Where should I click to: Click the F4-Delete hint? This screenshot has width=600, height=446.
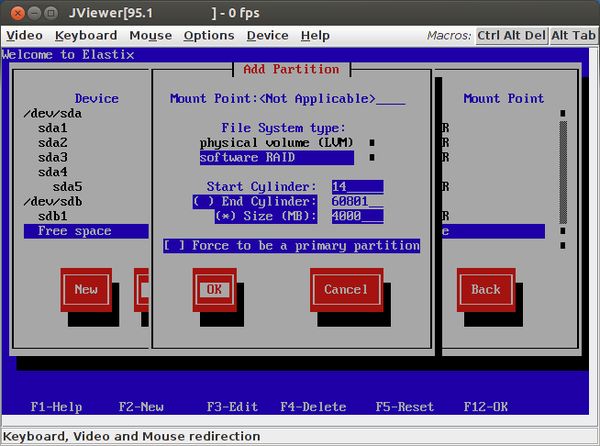(313, 407)
